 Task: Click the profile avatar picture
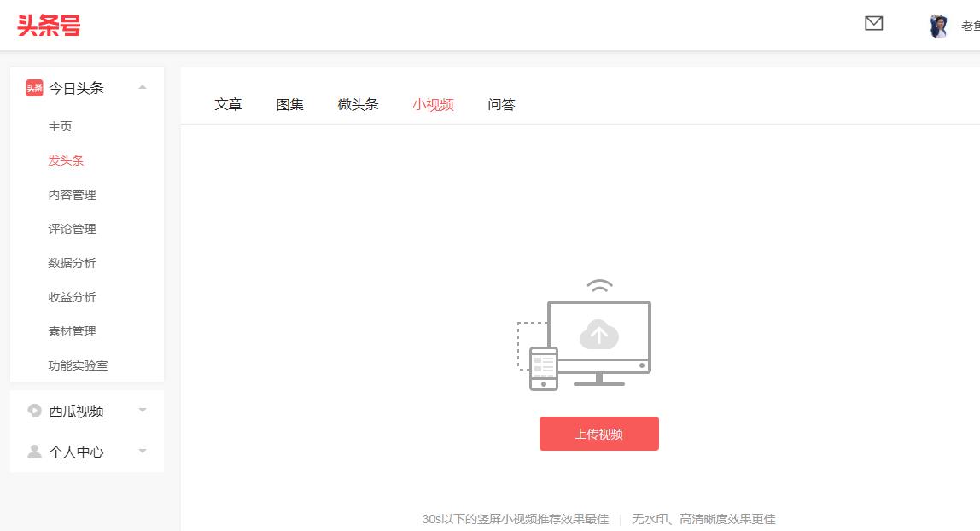click(939, 25)
